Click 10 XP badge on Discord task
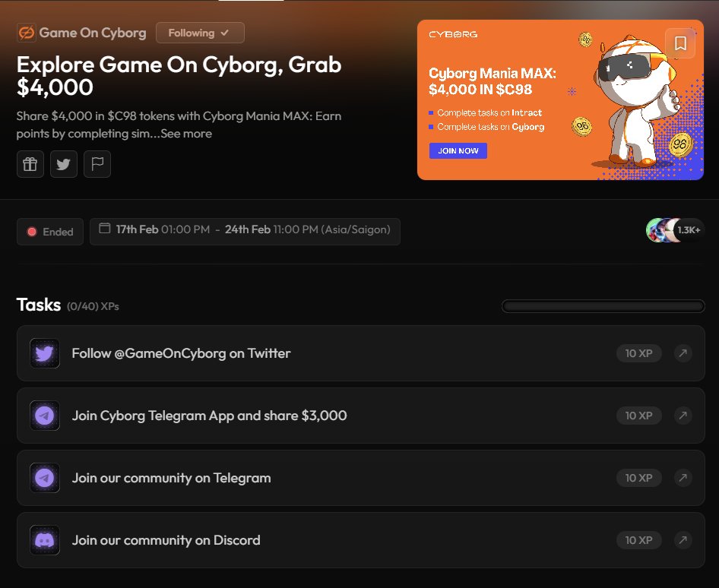Viewport: 719px width, 588px height. (638, 540)
